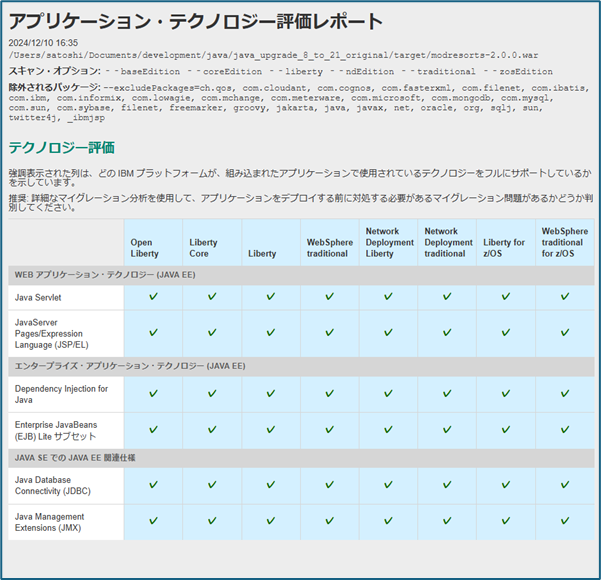The width and height of the screenshot is (601, 580).
Task: Click the JSP/EL checkmark under Open Liberty
Action: (153, 332)
